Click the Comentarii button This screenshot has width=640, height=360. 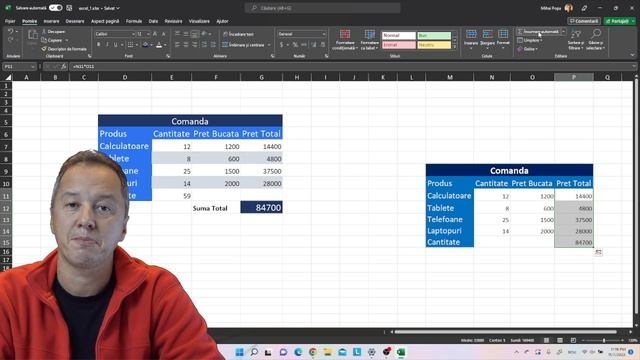[584, 21]
